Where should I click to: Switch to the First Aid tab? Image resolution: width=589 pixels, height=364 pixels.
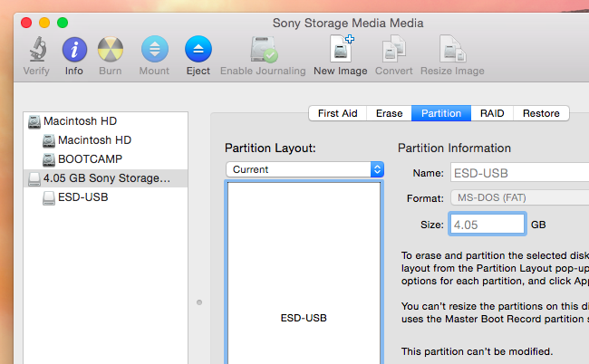[x=337, y=113]
